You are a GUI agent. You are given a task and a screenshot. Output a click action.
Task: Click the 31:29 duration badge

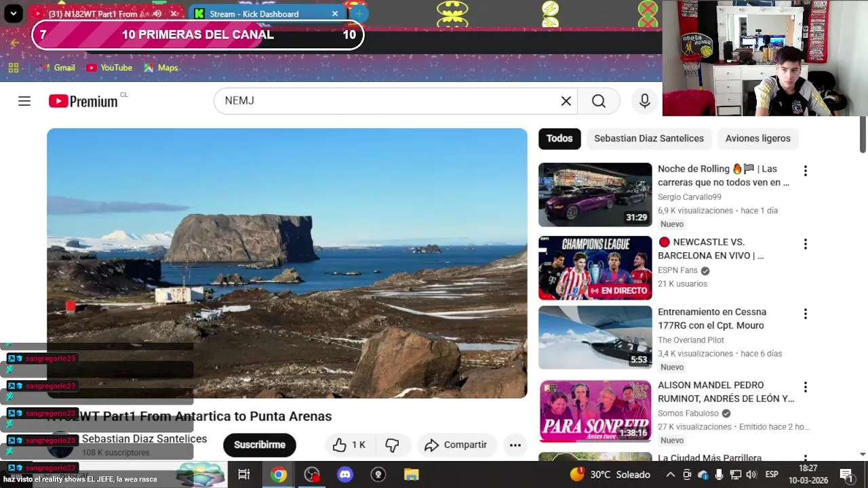637,218
